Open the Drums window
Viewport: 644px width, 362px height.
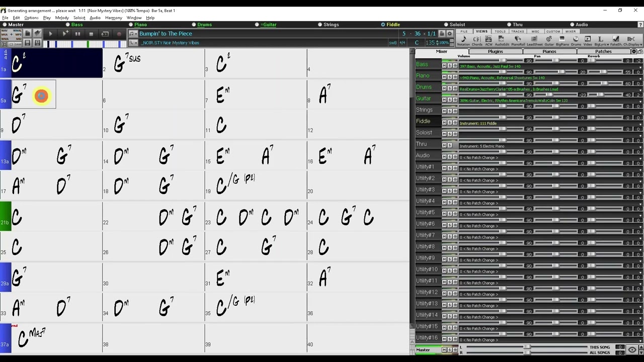576,41
